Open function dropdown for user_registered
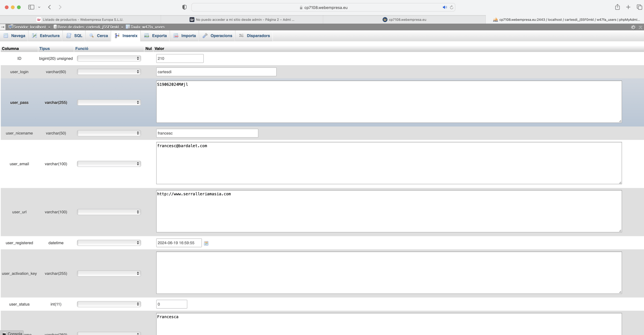The height and width of the screenshot is (335, 644). [x=109, y=243]
